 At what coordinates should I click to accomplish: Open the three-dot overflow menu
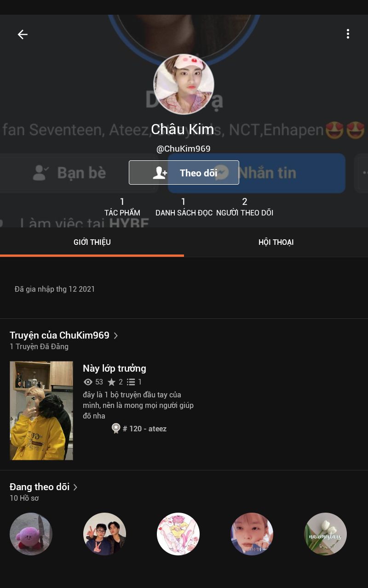click(348, 34)
